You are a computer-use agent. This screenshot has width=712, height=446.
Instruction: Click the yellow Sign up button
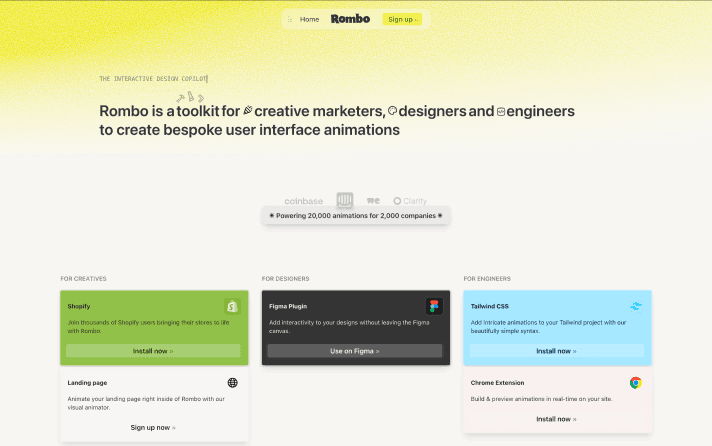pos(402,19)
